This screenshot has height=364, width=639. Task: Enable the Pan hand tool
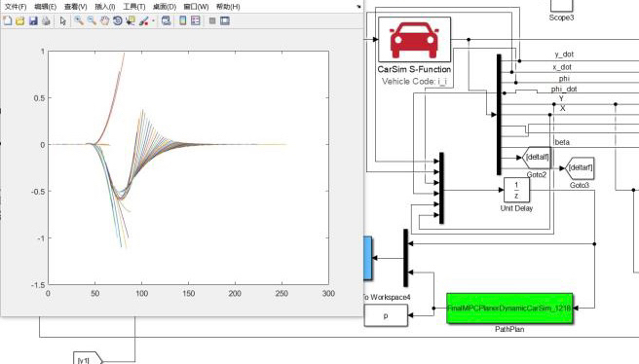click(105, 20)
